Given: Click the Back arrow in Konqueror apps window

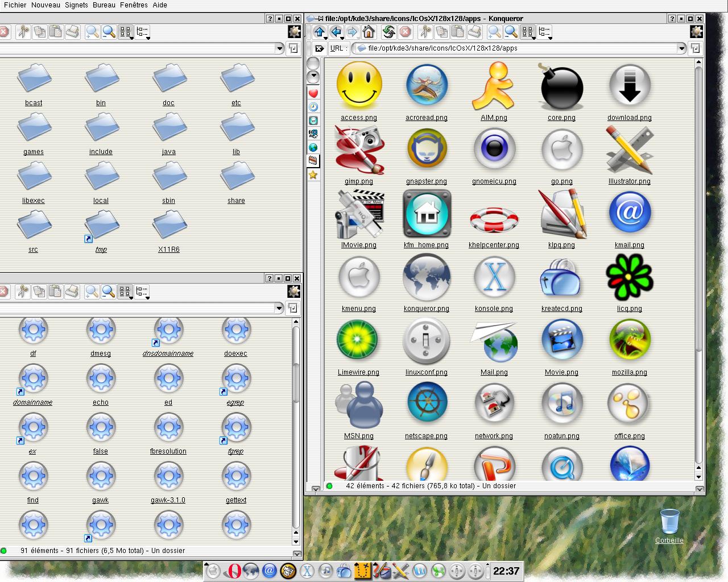Looking at the screenshot, I should (x=336, y=32).
